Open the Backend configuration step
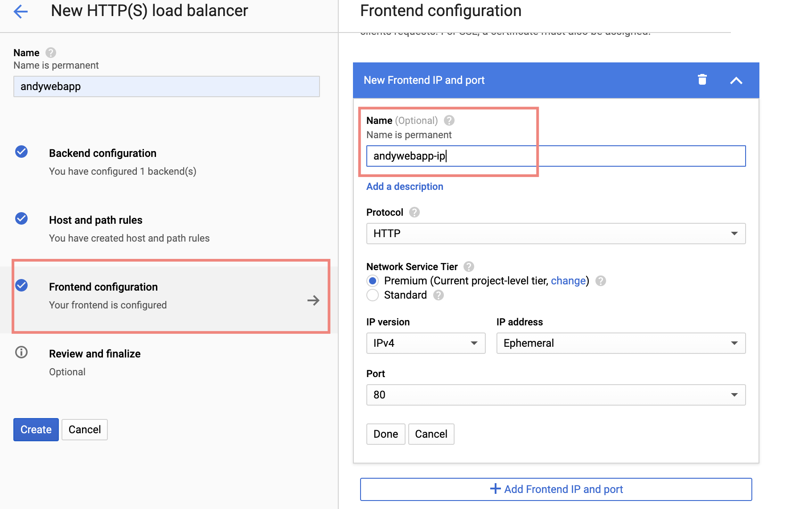The image size is (812, 509). click(103, 153)
